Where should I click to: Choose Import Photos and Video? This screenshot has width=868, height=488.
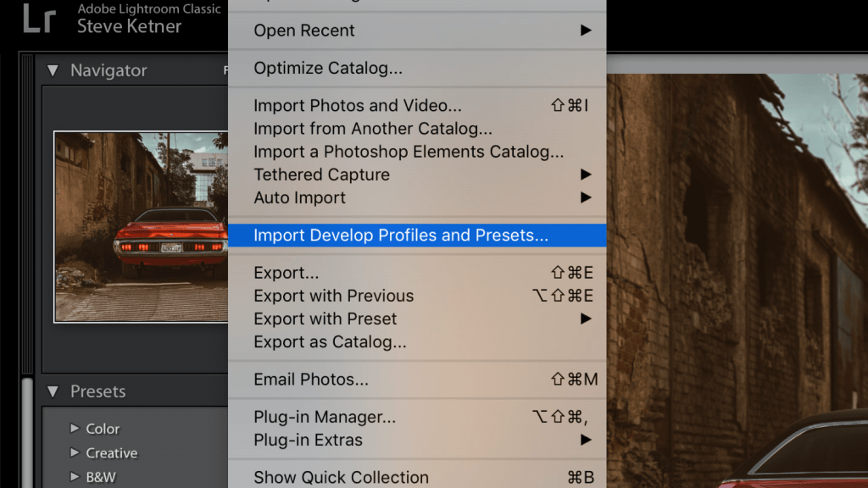(x=358, y=106)
